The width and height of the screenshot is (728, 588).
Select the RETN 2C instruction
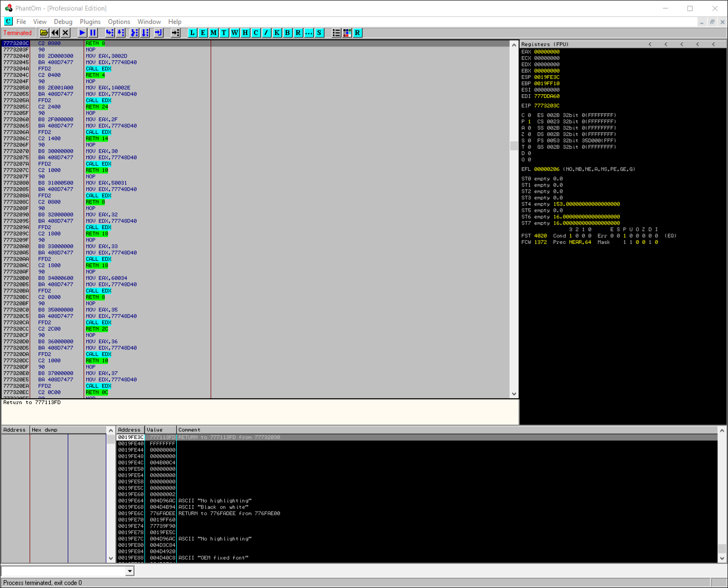click(97, 329)
